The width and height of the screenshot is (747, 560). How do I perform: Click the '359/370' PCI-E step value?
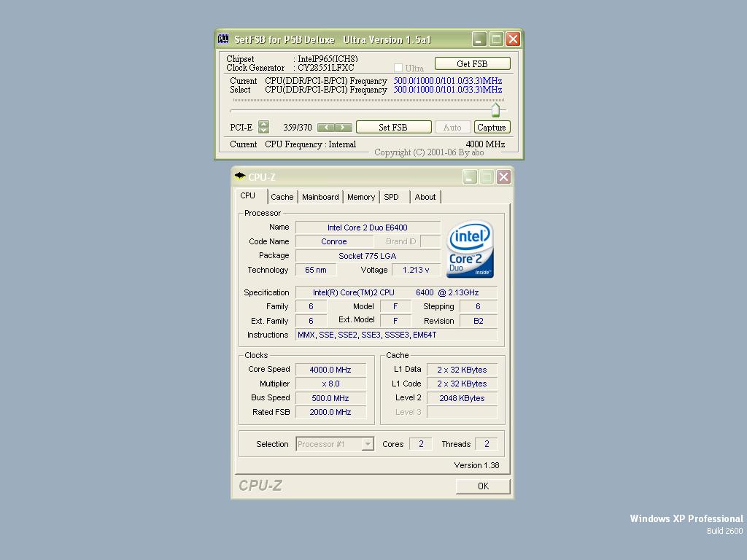(298, 127)
